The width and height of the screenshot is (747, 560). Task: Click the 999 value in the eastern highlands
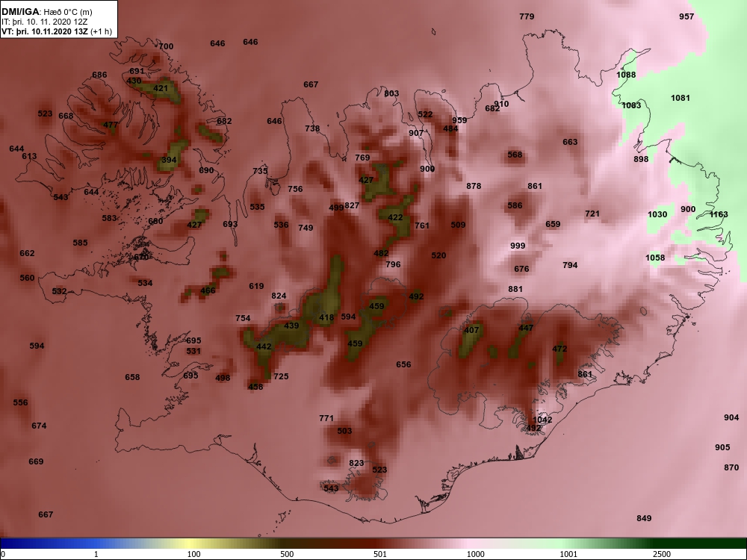click(518, 246)
